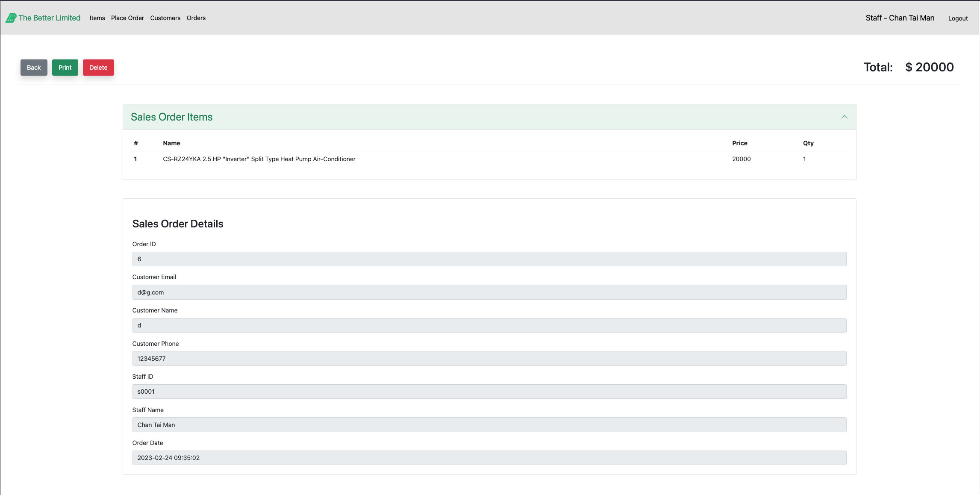Open the Customers page
Screen dimensions: 980x495
(x=165, y=18)
